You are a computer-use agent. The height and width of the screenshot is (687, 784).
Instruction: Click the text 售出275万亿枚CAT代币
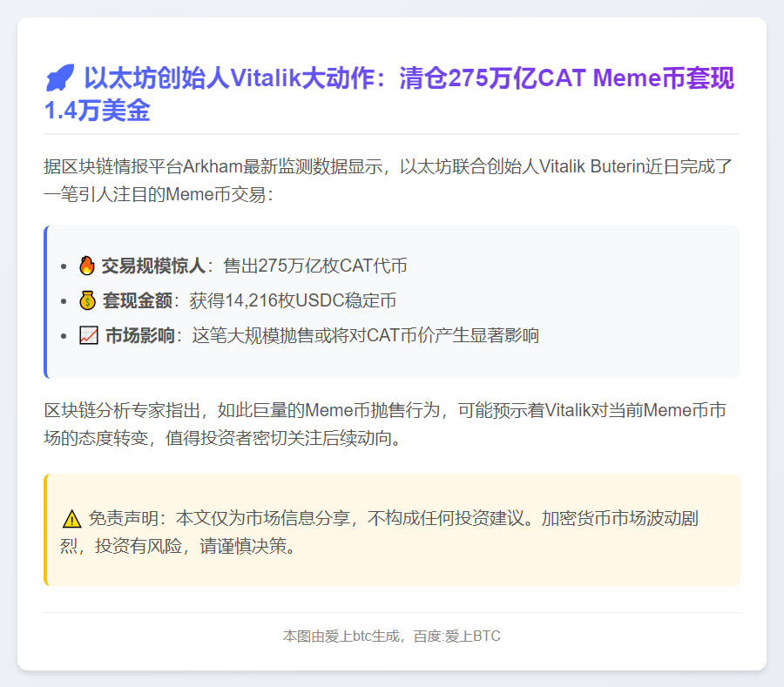coord(315,266)
